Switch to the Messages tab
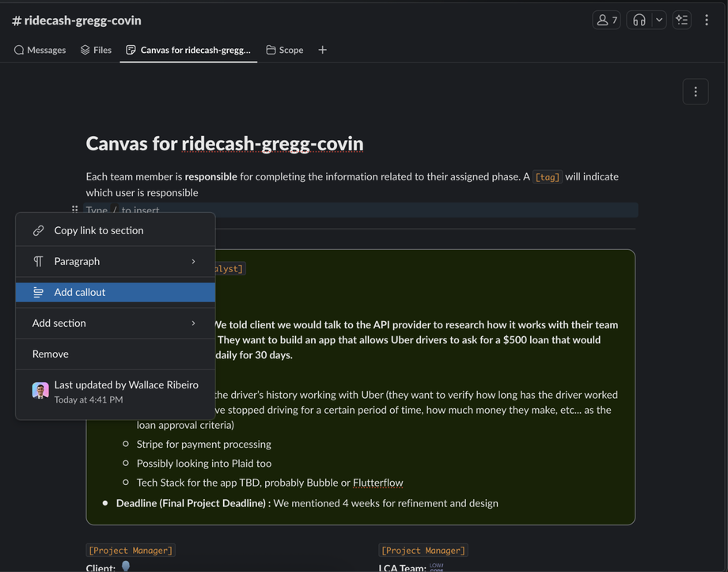This screenshot has height=572, width=728. tap(40, 50)
